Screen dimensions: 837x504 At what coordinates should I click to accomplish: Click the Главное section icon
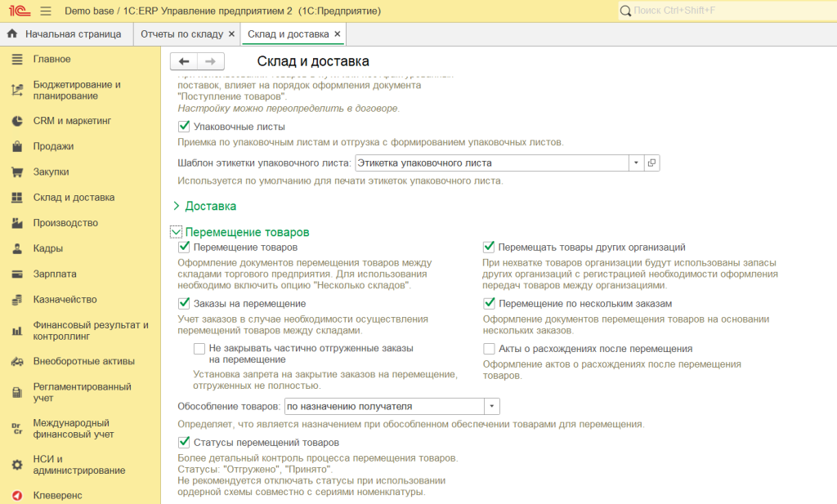[x=17, y=59]
